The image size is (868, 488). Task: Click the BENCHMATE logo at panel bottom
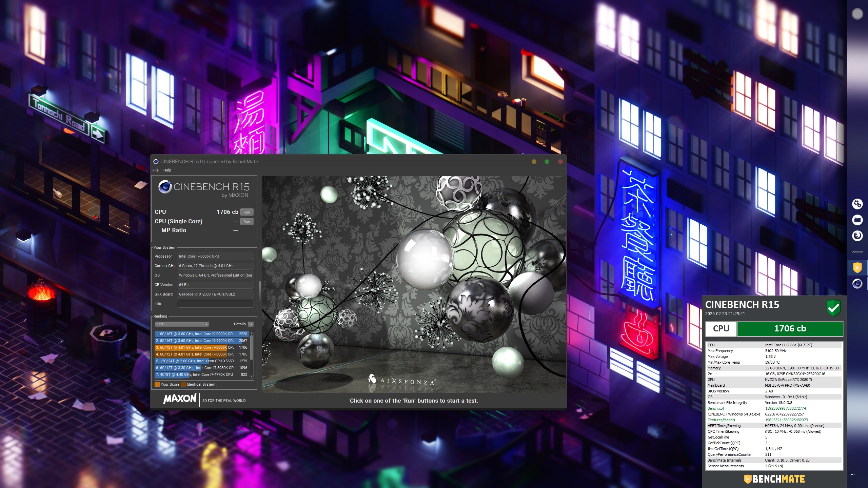click(x=774, y=479)
